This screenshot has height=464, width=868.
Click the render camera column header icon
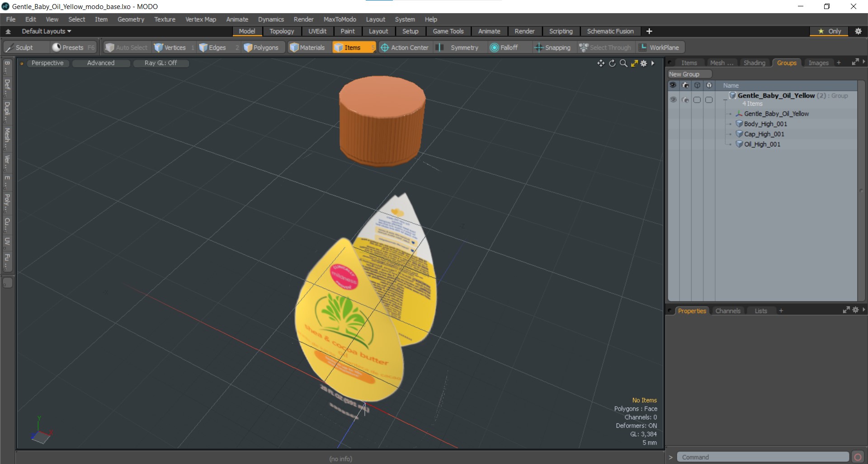[685, 85]
